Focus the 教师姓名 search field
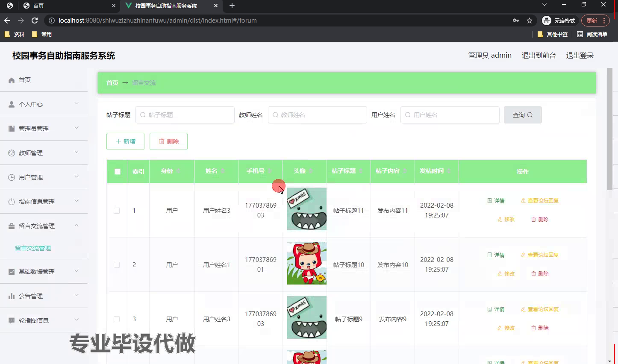The height and width of the screenshot is (364, 618). [x=318, y=115]
